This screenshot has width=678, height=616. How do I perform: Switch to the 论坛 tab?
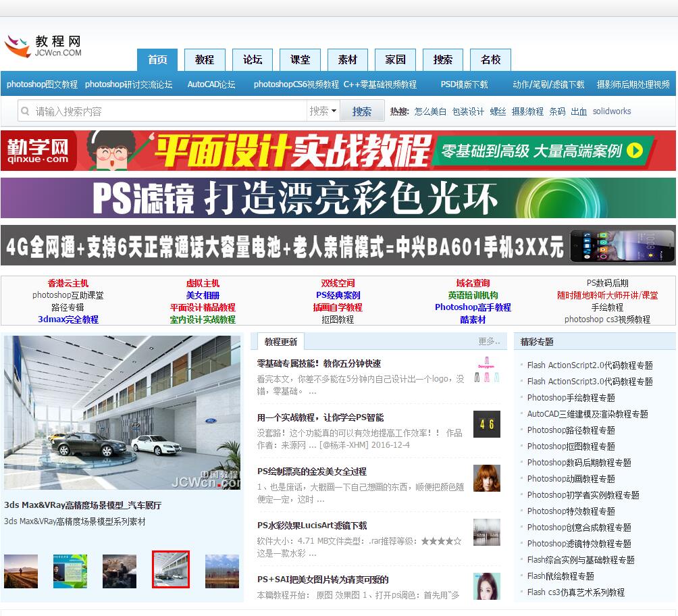click(x=253, y=59)
